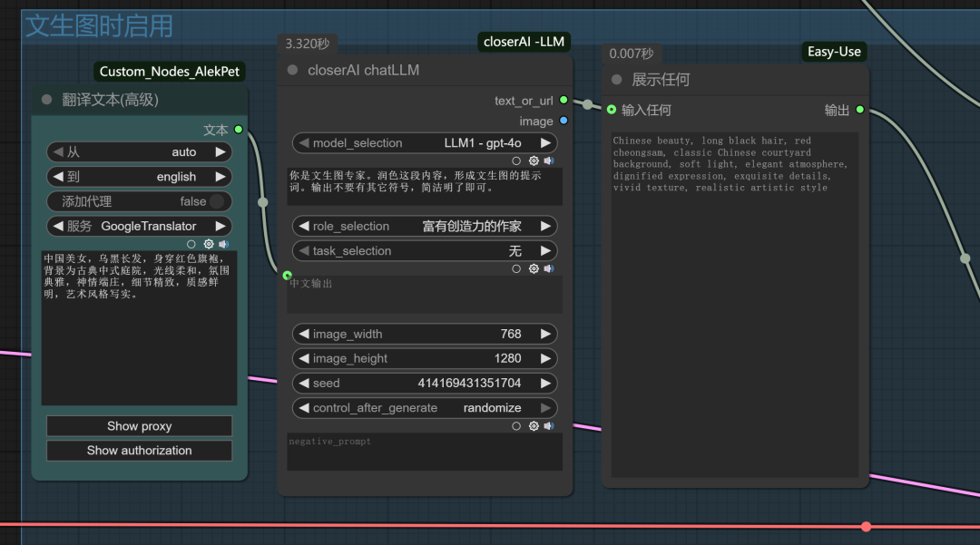Click the negative_prompt text box
The width and height of the screenshot is (980, 545).
tap(425, 452)
